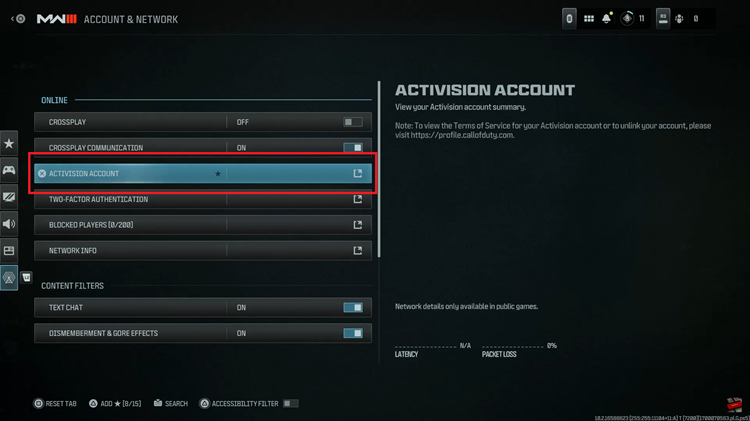Open the Graphics settings sidebar tab
750x421 pixels.
click(9, 197)
